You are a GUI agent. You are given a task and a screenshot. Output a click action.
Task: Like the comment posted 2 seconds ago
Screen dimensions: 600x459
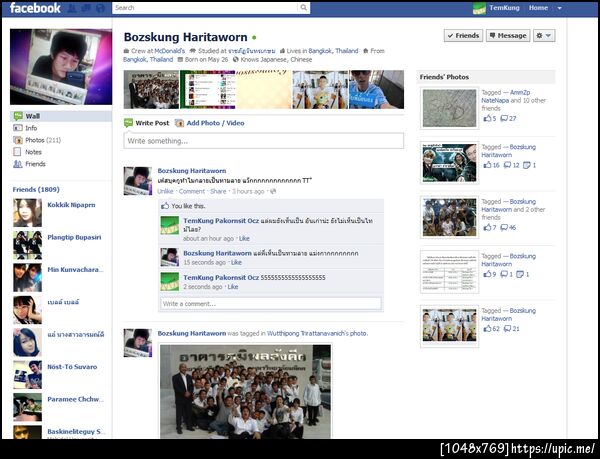click(x=233, y=286)
